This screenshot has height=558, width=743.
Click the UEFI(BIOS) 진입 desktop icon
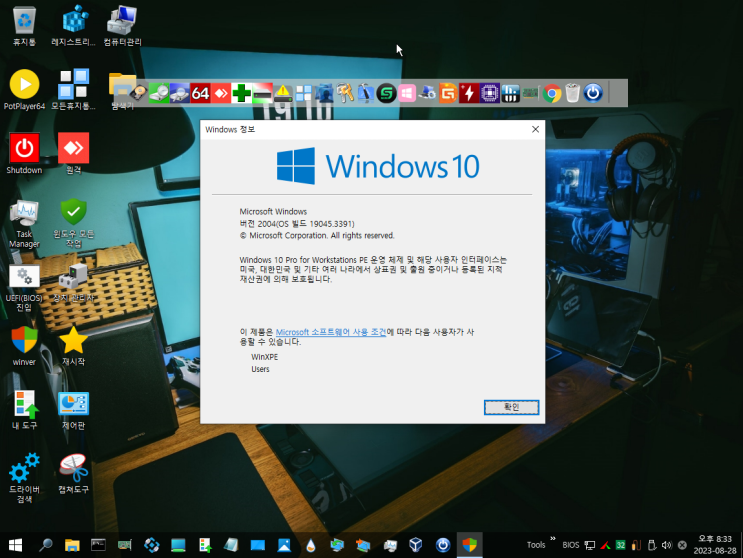click(x=24, y=288)
